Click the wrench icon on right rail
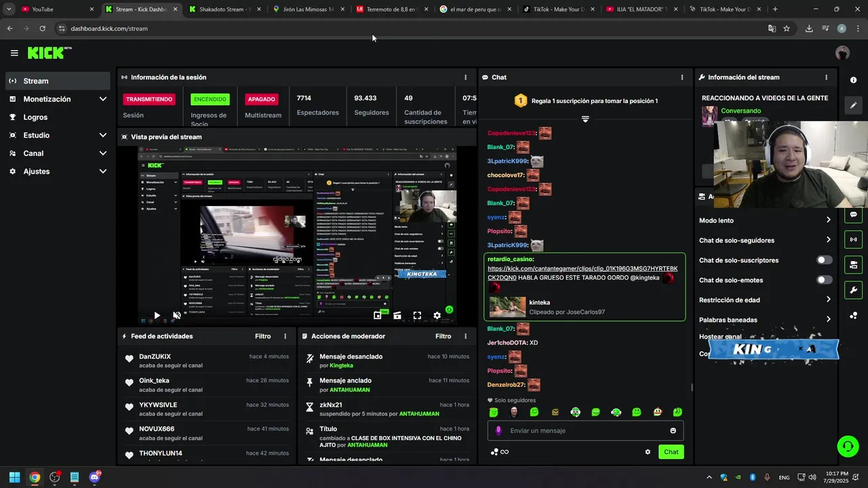The width and height of the screenshot is (868, 488). [853, 290]
